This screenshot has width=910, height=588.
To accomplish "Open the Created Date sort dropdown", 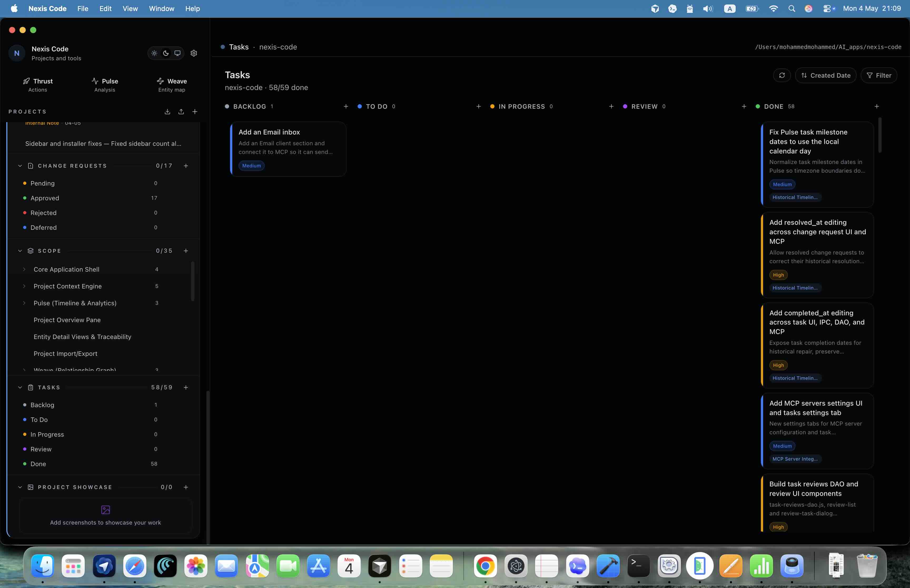I will tap(825, 75).
